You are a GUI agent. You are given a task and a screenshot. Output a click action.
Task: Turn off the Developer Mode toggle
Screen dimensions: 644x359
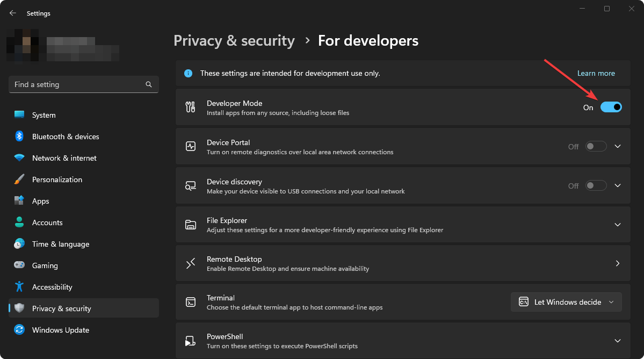point(611,107)
